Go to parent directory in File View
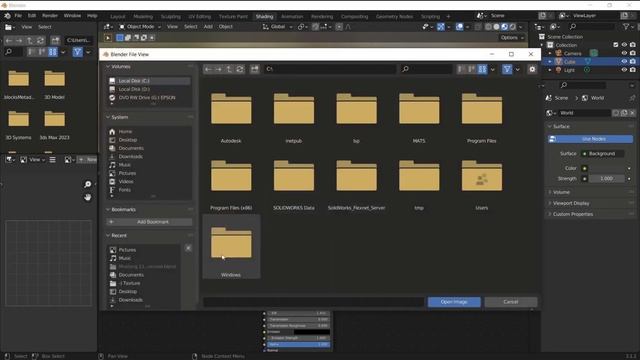 click(x=229, y=69)
